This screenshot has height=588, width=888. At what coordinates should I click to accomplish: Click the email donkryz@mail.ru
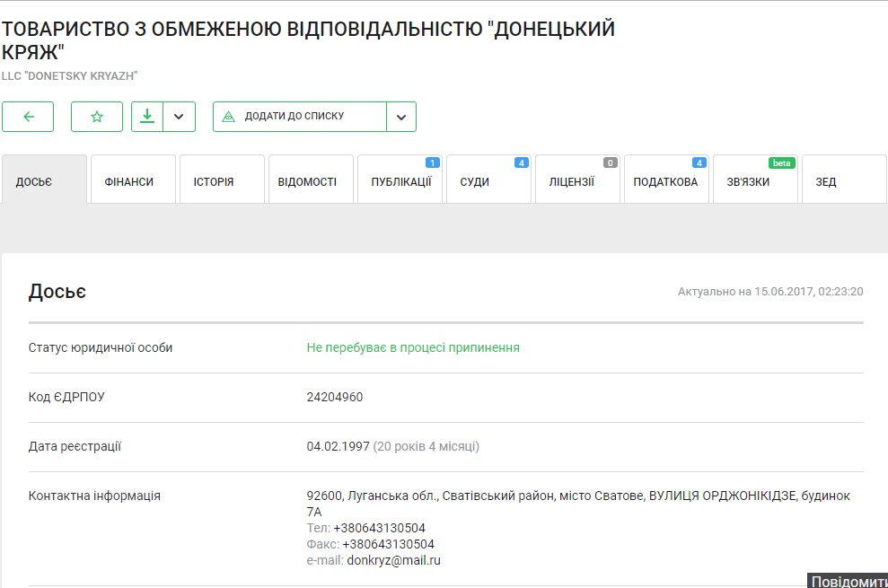[x=393, y=560]
